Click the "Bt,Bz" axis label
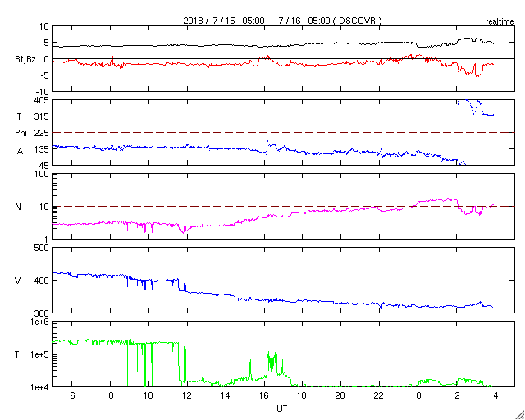525x420 pixels. 25,60
